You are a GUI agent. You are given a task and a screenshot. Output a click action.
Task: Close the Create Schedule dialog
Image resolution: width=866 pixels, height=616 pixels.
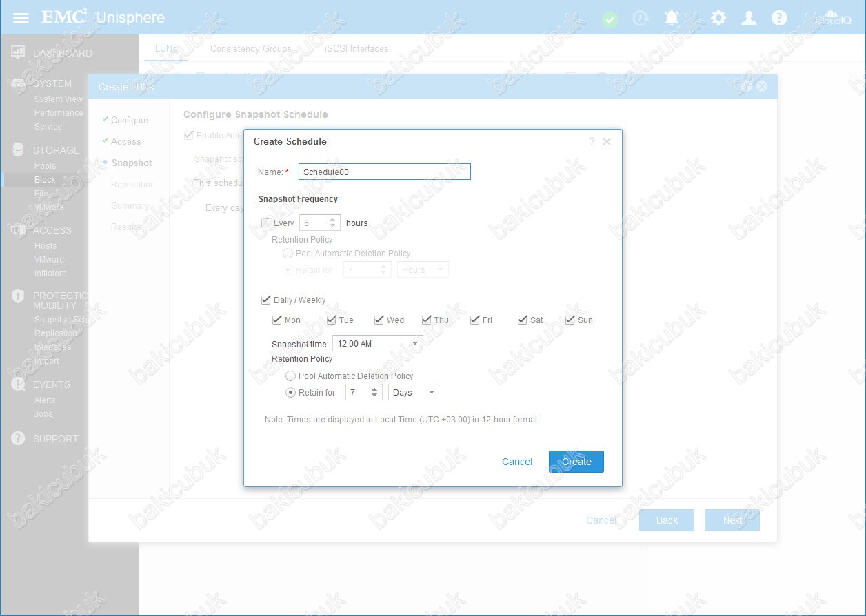pos(607,141)
